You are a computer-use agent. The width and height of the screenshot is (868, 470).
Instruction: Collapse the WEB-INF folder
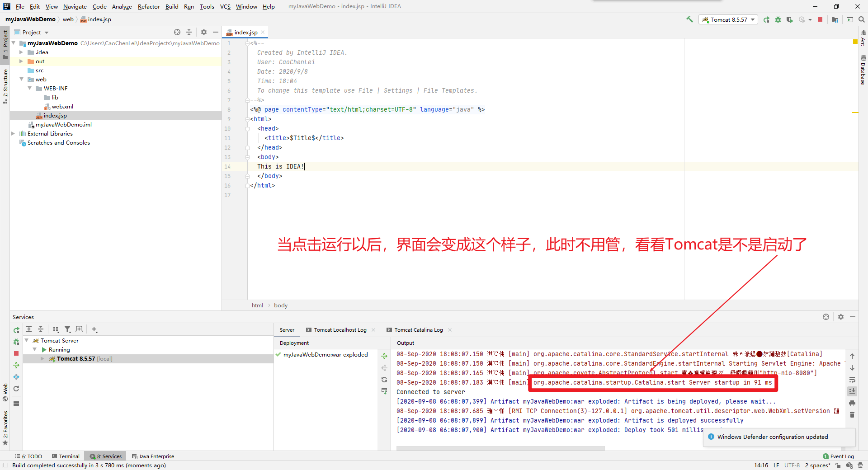(30, 88)
